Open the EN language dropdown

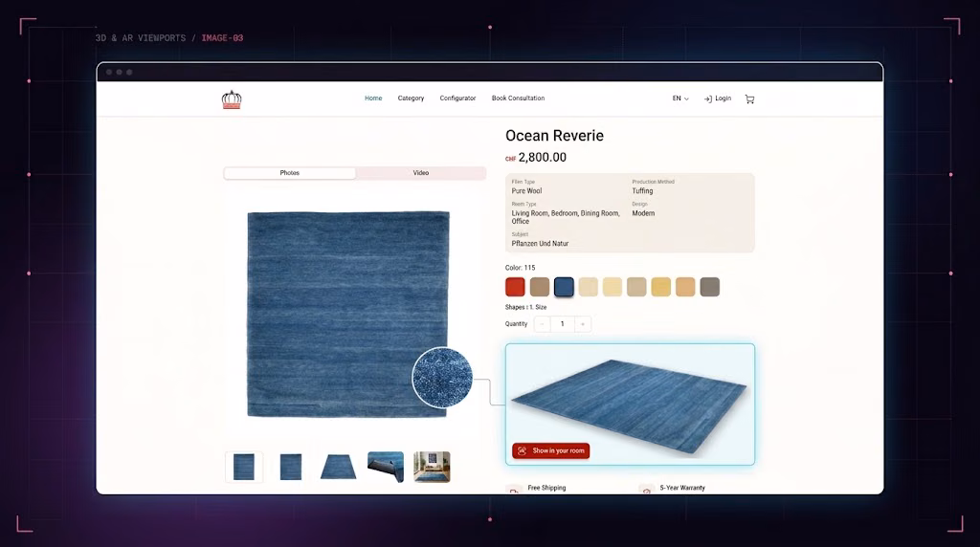(x=680, y=98)
